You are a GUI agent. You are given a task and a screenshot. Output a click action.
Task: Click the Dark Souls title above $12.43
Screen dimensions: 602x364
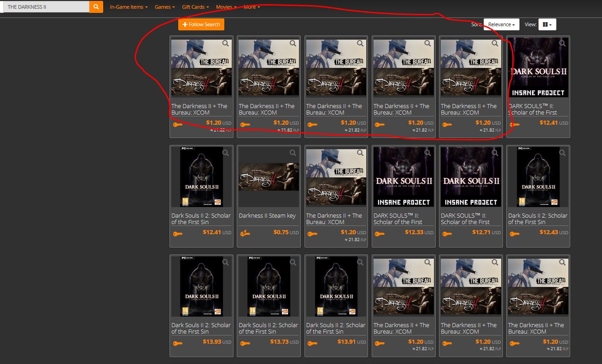pos(538,219)
